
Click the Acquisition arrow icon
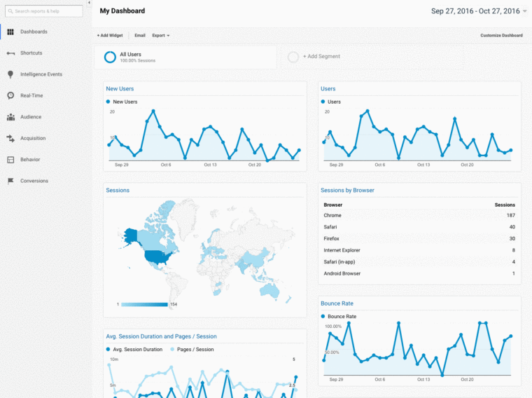pyautogui.click(x=10, y=138)
